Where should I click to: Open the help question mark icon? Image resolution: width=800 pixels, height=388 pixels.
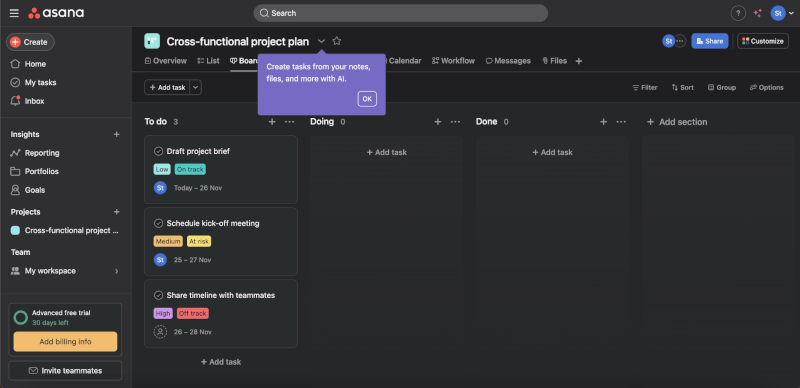point(738,13)
